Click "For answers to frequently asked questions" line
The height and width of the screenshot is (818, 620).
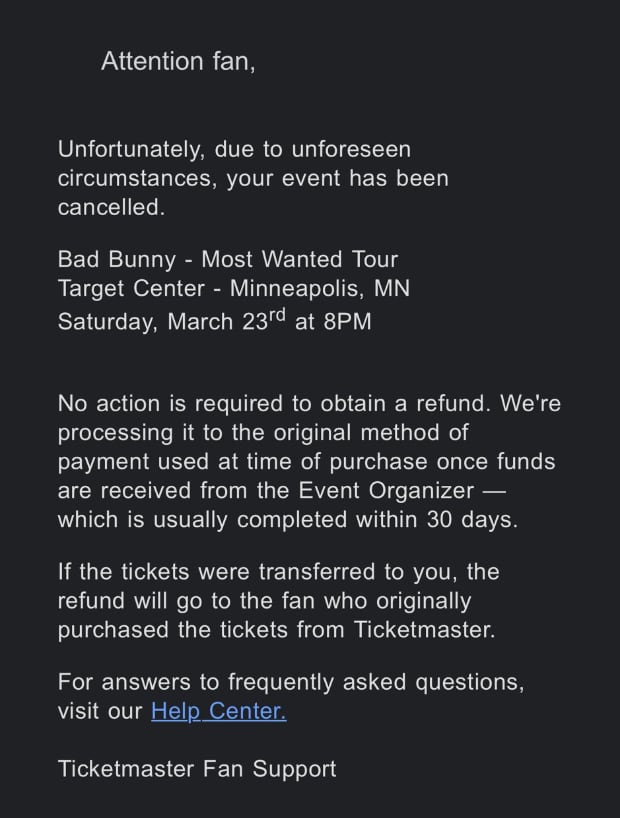290,682
